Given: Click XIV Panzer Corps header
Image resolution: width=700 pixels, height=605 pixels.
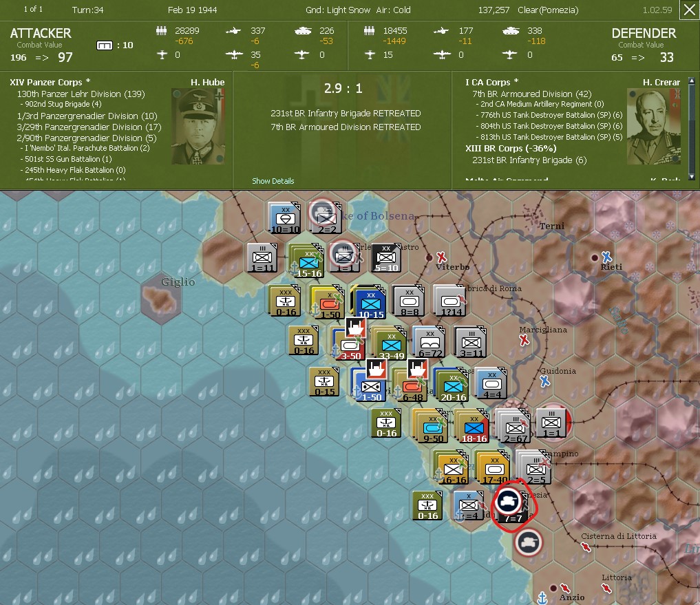Looking at the screenshot, I should pos(50,82).
